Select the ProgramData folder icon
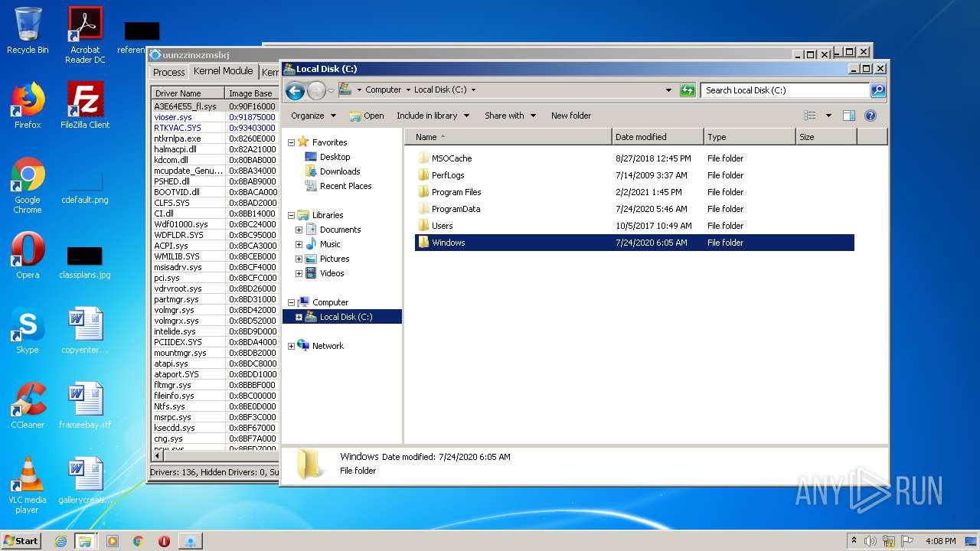Image resolution: width=980 pixels, height=551 pixels. point(423,209)
